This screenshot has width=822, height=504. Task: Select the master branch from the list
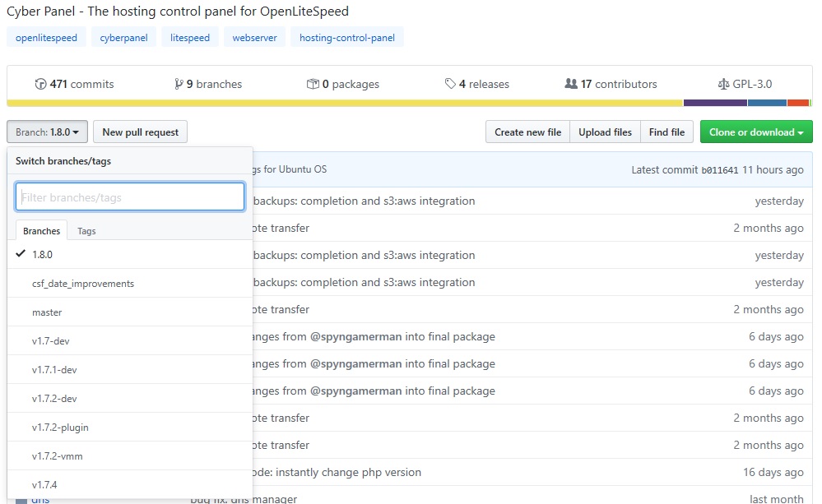[47, 312]
